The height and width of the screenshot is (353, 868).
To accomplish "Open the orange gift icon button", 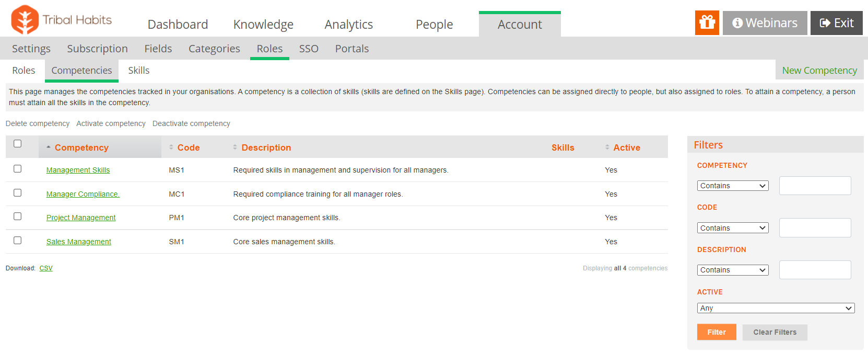I will coord(707,22).
